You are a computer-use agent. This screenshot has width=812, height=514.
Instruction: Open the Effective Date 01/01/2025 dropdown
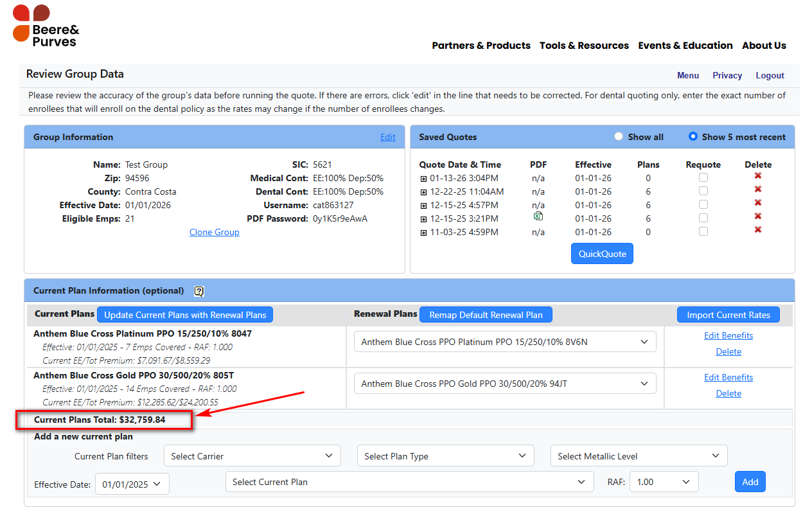(x=132, y=484)
